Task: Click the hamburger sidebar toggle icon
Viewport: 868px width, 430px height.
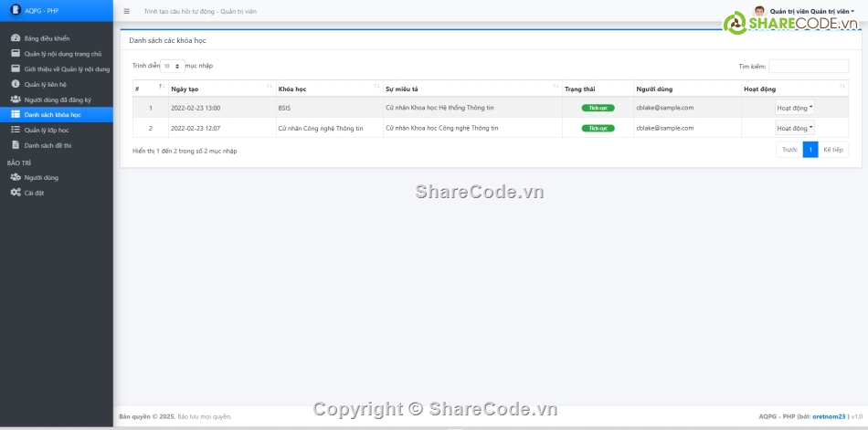Action: coord(126,11)
